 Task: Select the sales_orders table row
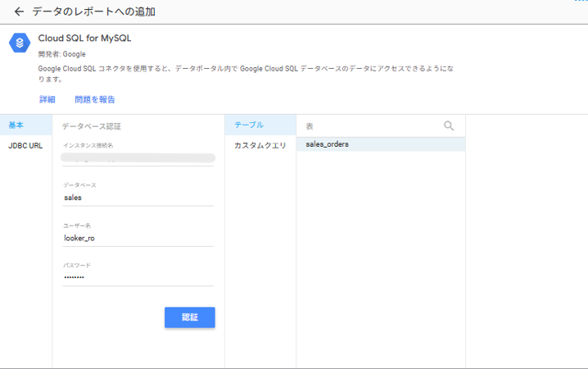point(381,144)
